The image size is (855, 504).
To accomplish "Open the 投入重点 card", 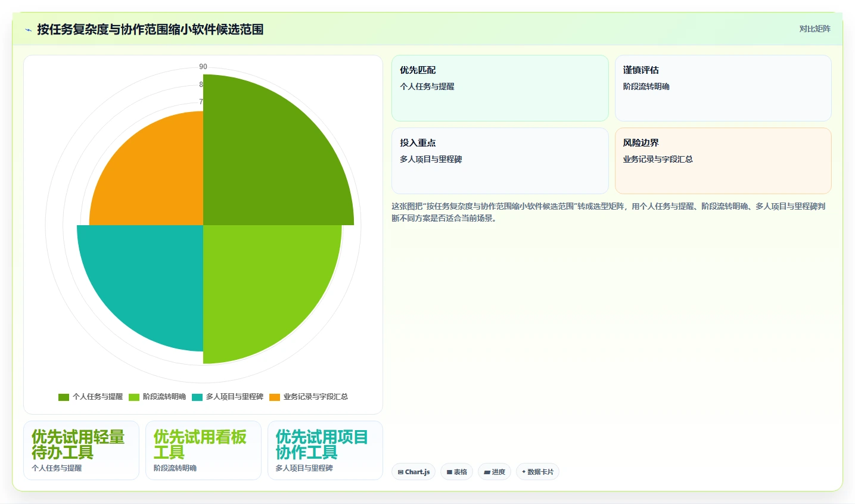I will (x=500, y=161).
